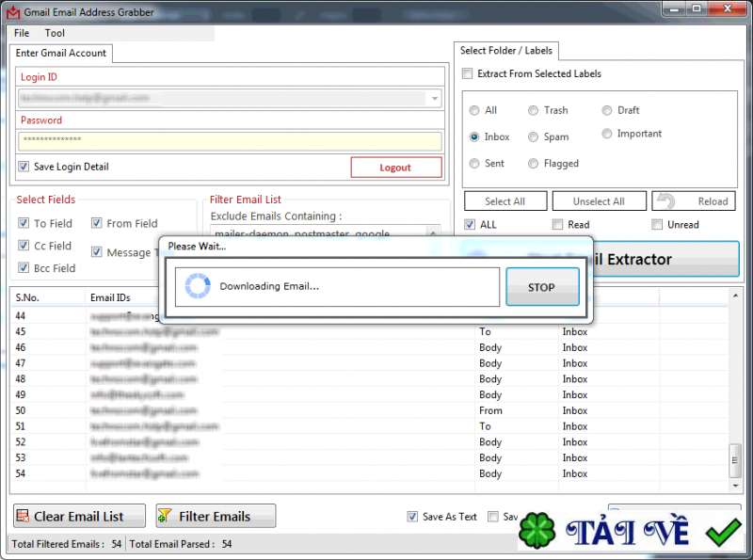
Task: Click the Reload arrow icon
Action: pos(666,200)
